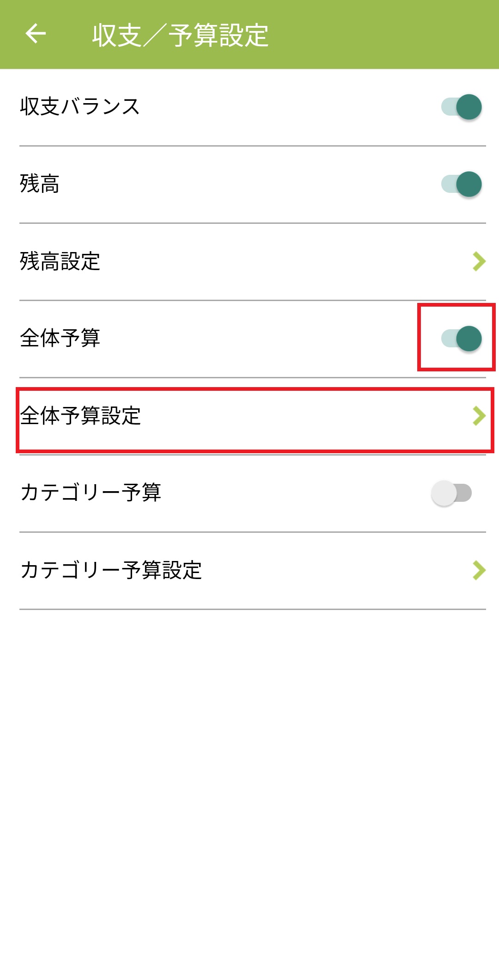Click the 残高 label text
The height and width of the screenshot is (980, 499).
[x=40, y=184]
